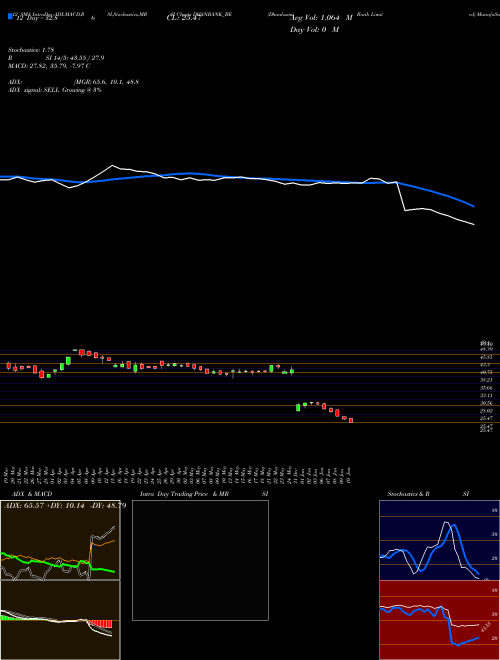The height and width of the screenshot is (660, 500).
Task: Open the blue Stochastics chart panel
Action: tap(439, 540)
